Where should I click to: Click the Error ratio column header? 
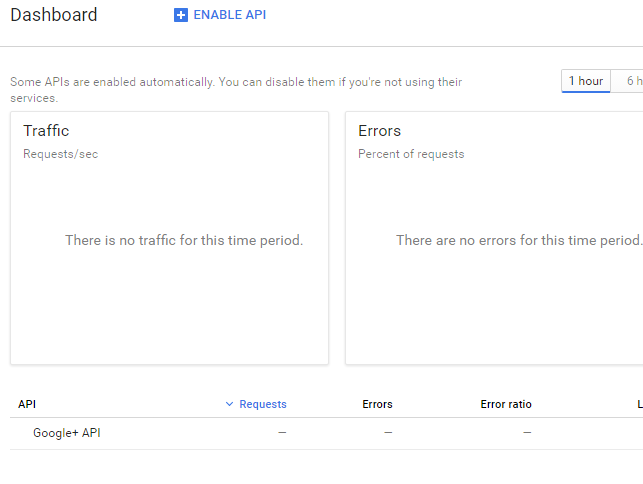506,404
